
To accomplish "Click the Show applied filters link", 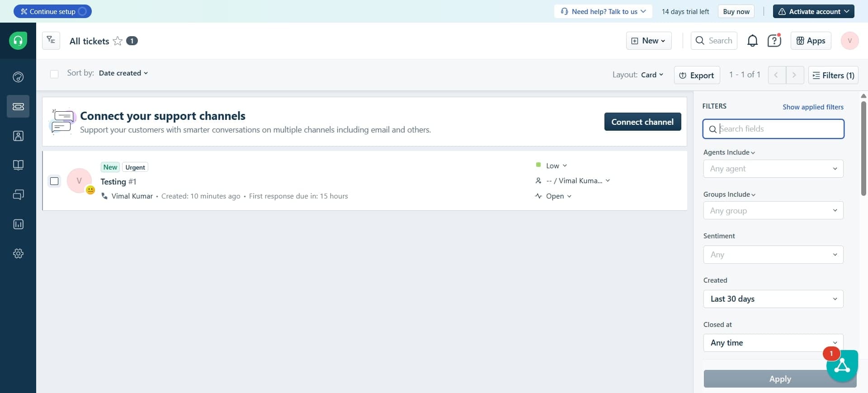I will pyautogui.click(x=813, y=107).
